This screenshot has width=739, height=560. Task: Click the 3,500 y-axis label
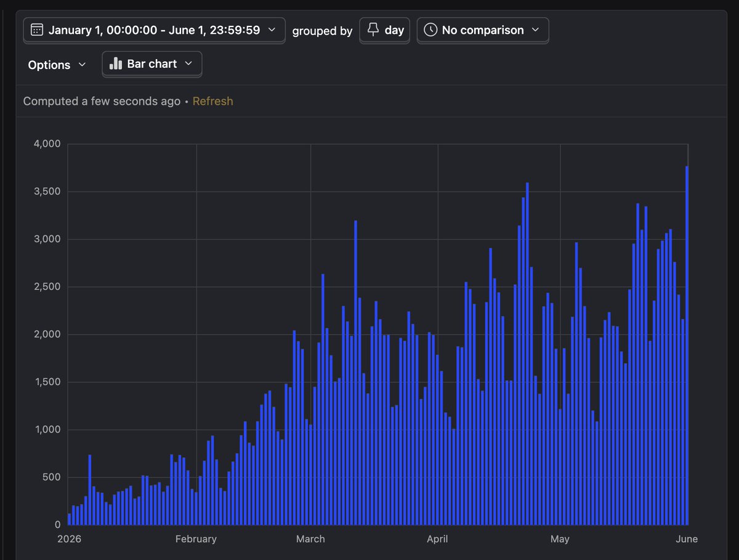pos(47,192)
